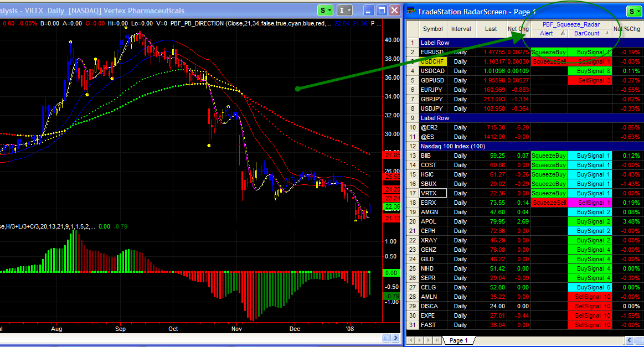Maximize the VRTX chart window
The height and width of the screenshot is (347, 644).
point(382,11)
